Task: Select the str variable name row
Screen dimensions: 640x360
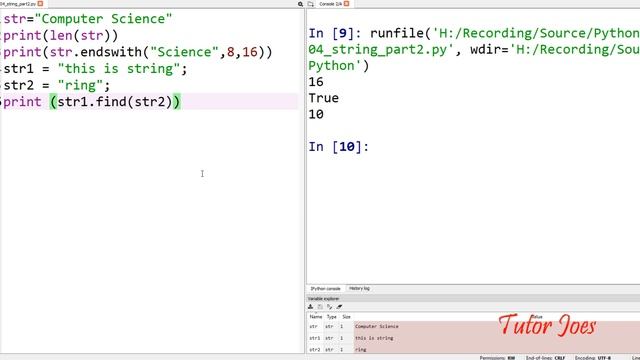Action: click(x=313, y=327)
